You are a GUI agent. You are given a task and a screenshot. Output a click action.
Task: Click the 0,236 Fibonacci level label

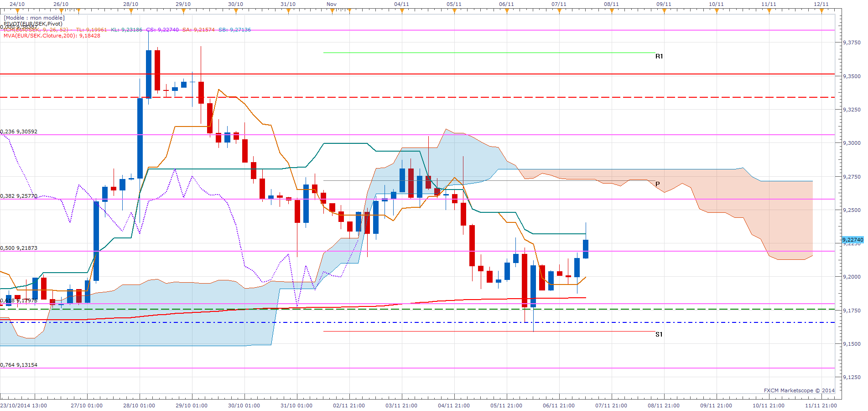[19, 132]
